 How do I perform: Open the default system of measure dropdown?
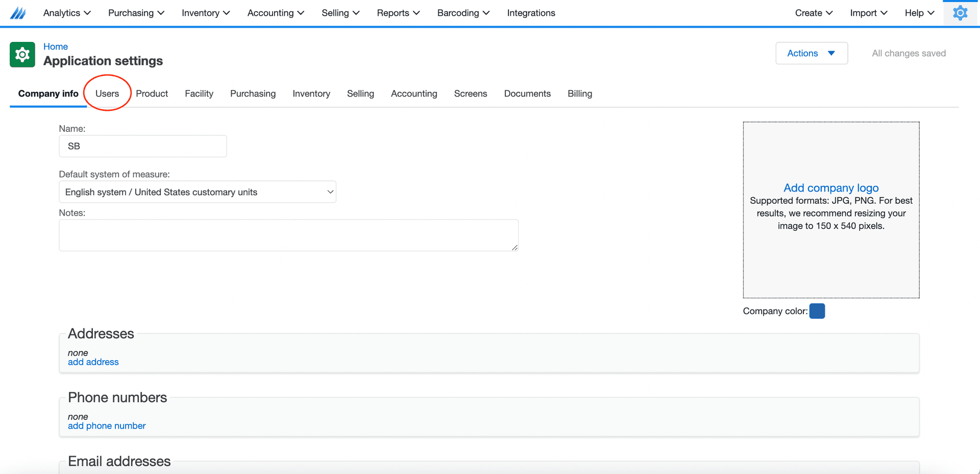click(198, 192)
